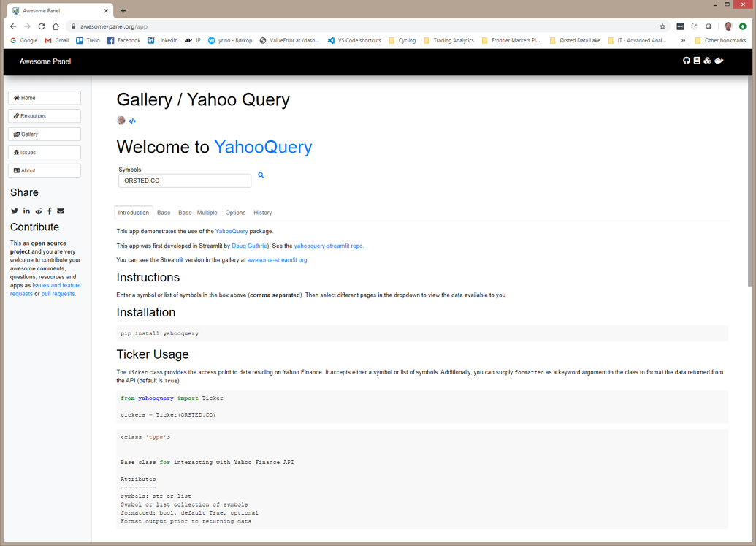
Task: Click the Reddit share icon
Action: coord(38,211)
